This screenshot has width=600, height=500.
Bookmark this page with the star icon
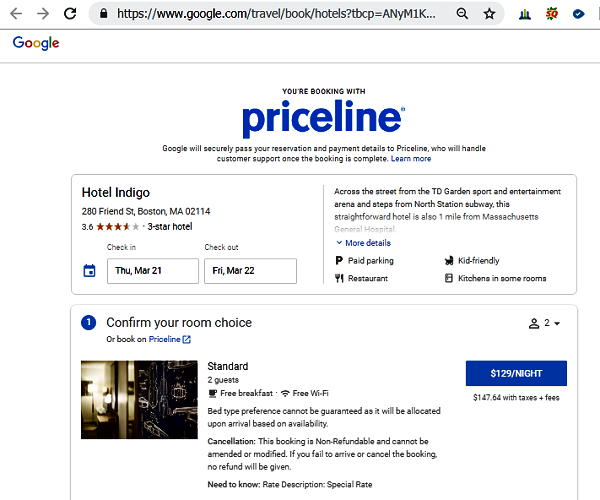tap(489, 14)
